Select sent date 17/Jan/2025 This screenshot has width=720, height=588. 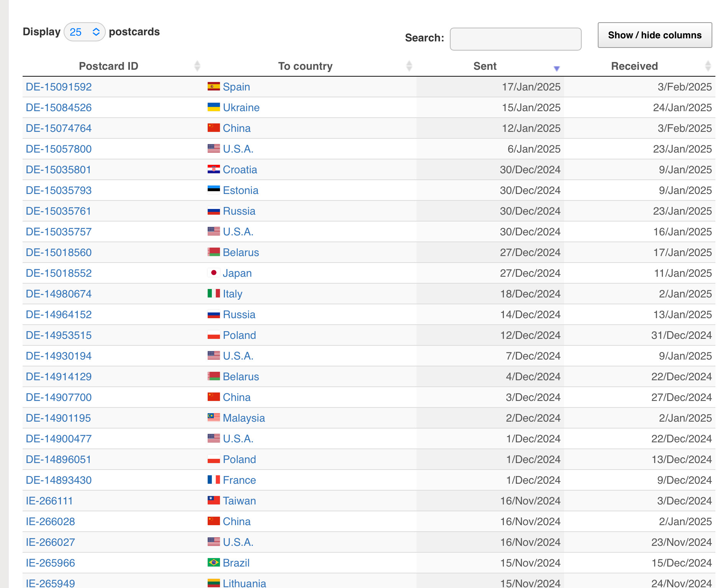[531, 87]
